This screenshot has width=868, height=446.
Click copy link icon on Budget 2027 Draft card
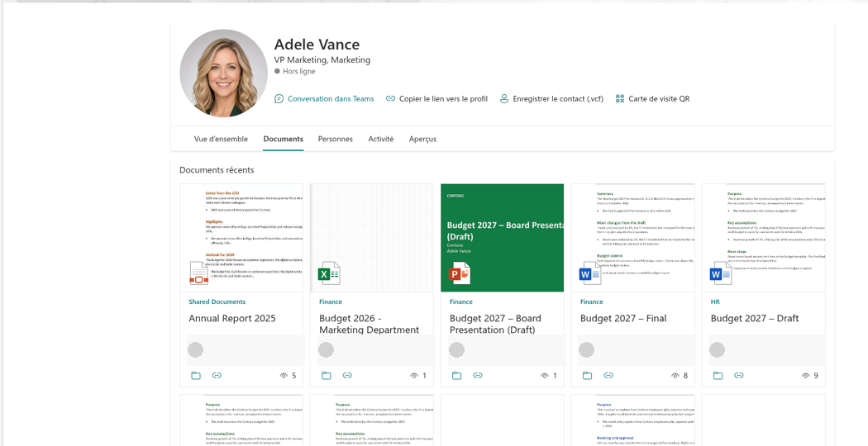739,376
